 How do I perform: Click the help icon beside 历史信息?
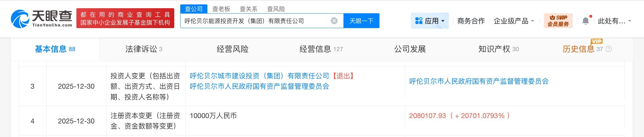point(609,49)
